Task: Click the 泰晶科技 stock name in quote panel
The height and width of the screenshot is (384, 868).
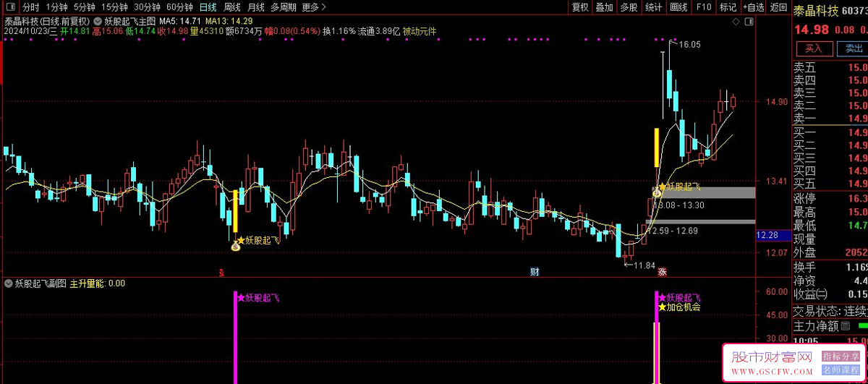Action: pos(816,11)
